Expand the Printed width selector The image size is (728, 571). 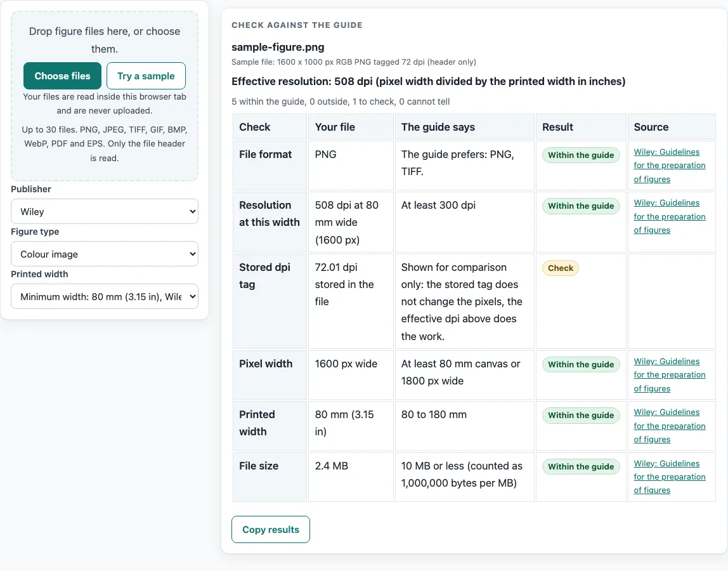tap(105, 296)
